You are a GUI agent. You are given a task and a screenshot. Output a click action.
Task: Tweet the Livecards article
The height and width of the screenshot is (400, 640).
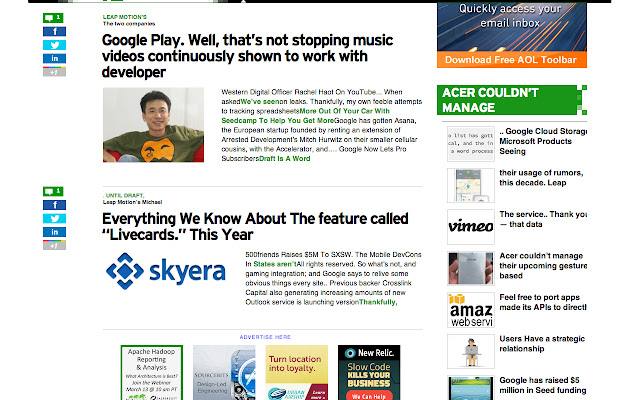[54, 218]
